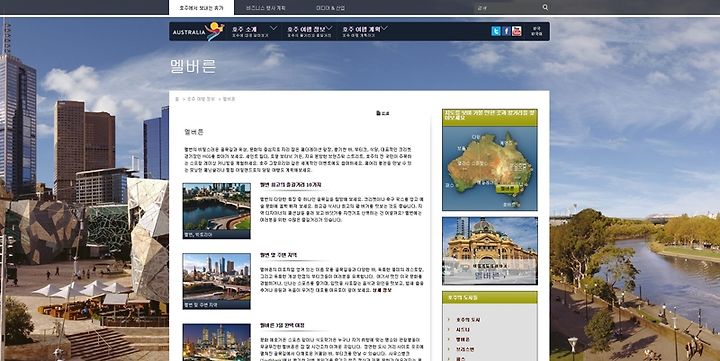The image size is (720, 361).
Task: Open the Facebook social icon
Action: click(x=506, y=31)
